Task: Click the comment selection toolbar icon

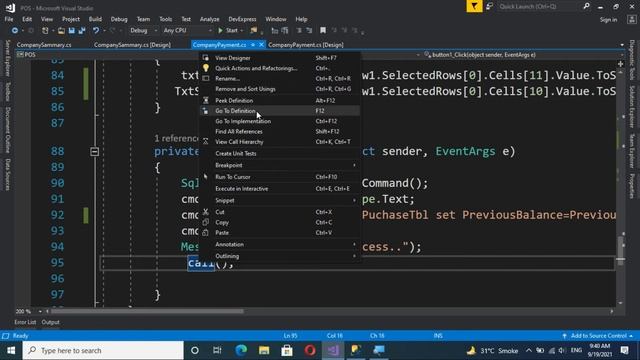Action: [x=299, y=31]
